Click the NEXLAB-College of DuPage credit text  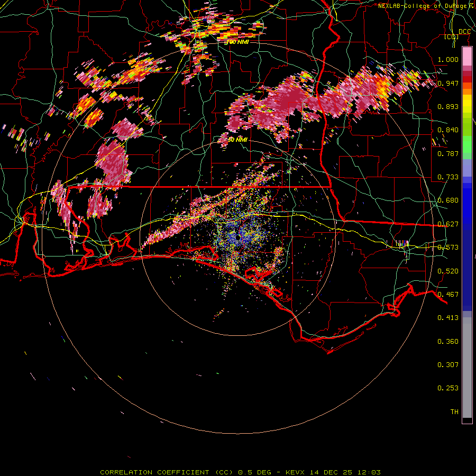coord(426,6)
